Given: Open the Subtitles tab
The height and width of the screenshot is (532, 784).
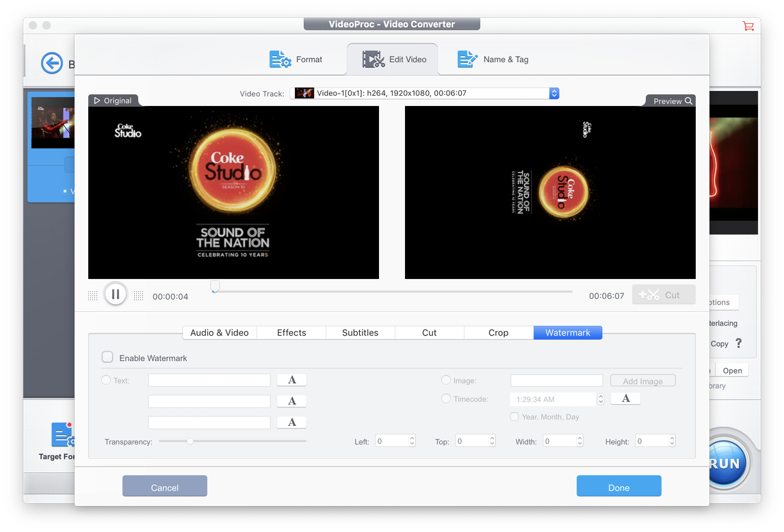Looking at the screenshot, I should [360, 332].
